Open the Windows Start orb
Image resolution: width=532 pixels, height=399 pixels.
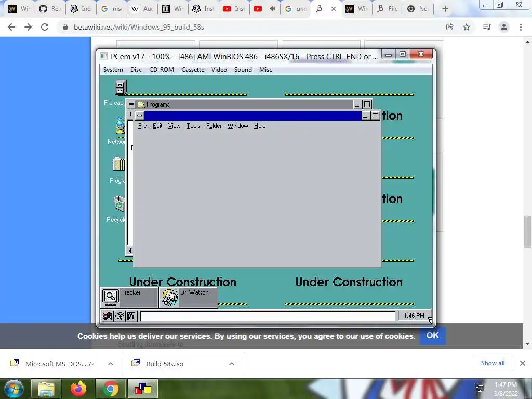pos(14,389)
